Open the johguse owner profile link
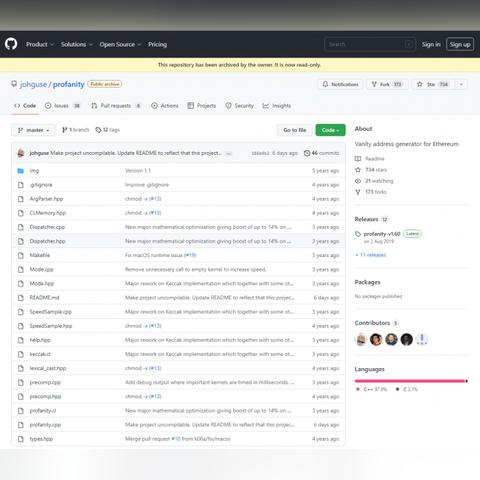The image size is (480, 480). pyautogui.click(x=33, y=84)
